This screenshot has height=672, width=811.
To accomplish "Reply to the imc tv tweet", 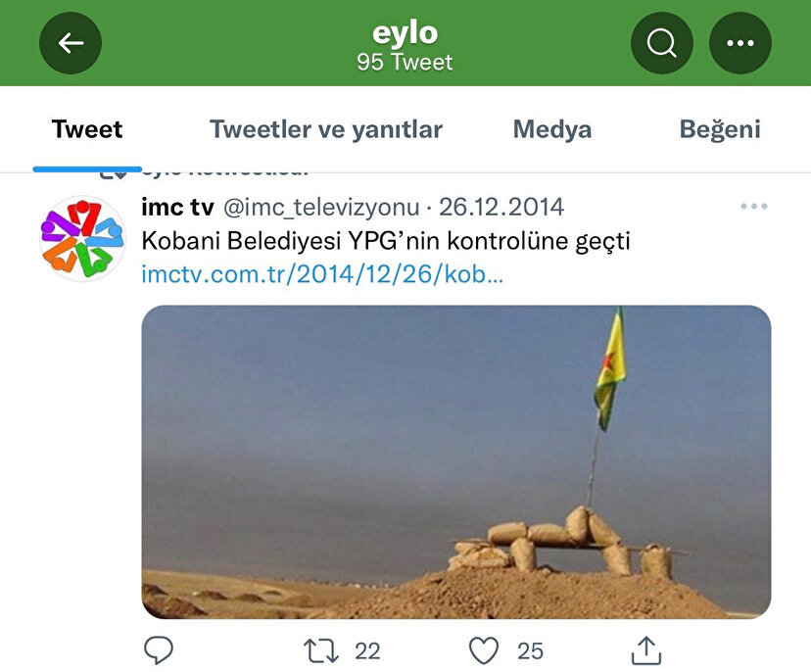I will click(x=159, y=650).
